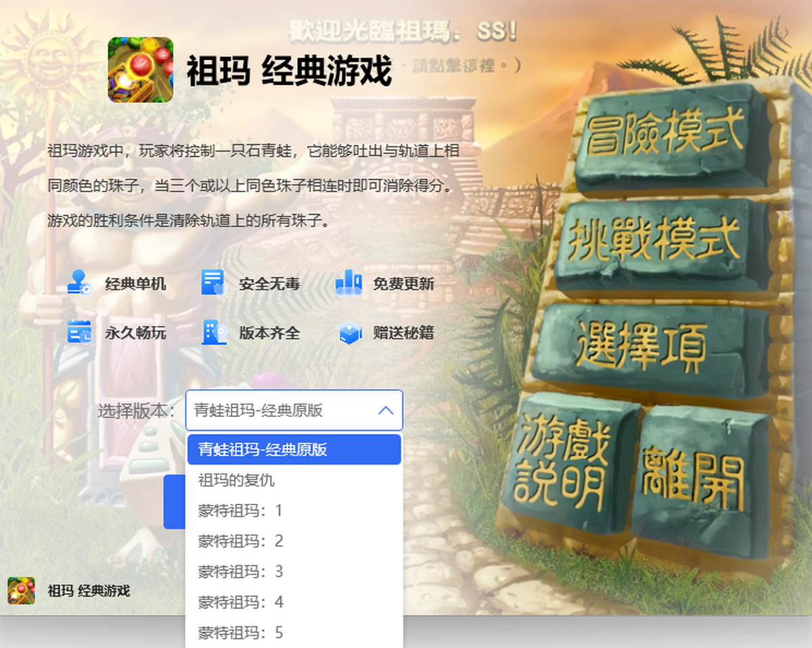Click the 歡迎光臨祖瑪 welcome text at top
This screenshot has height=648, width=812.
pyautogui.click(x=404, y=31)
